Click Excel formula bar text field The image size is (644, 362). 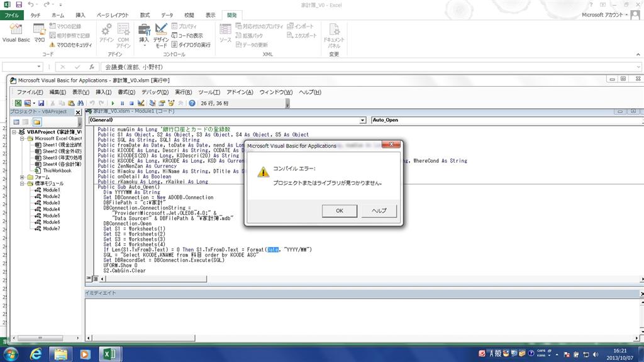pyautogui.click(x=370, y=67)
